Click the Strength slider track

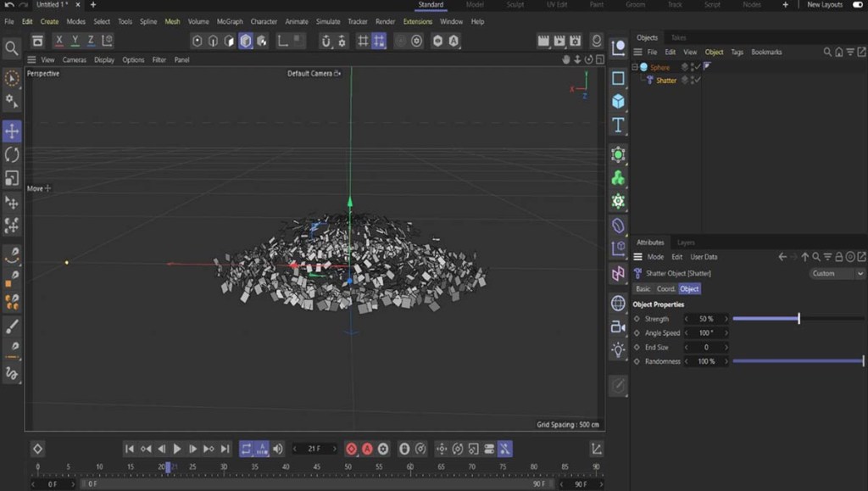point(797,319)
